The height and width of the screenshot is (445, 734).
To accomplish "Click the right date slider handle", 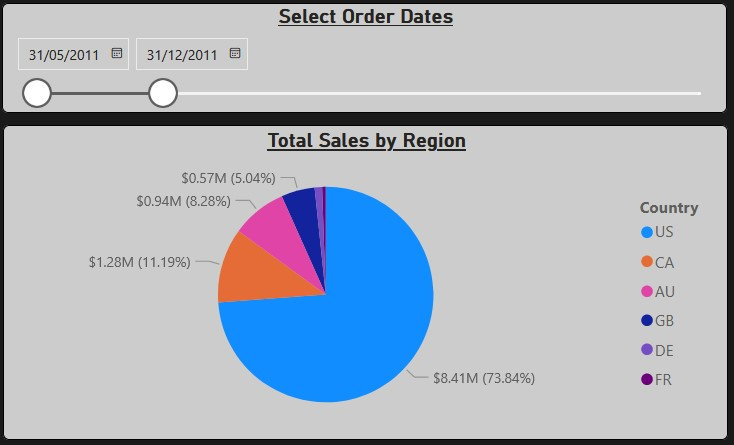I will coord(163,93).
